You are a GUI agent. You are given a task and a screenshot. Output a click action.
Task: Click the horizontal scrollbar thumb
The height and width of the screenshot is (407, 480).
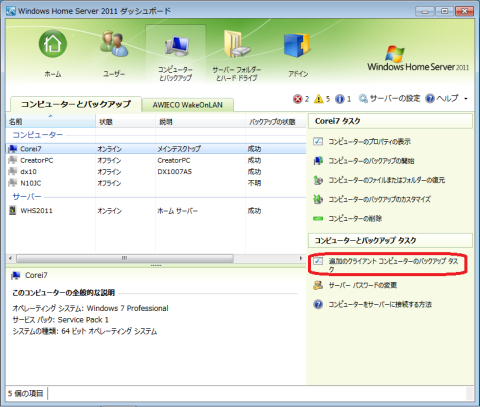125,258
